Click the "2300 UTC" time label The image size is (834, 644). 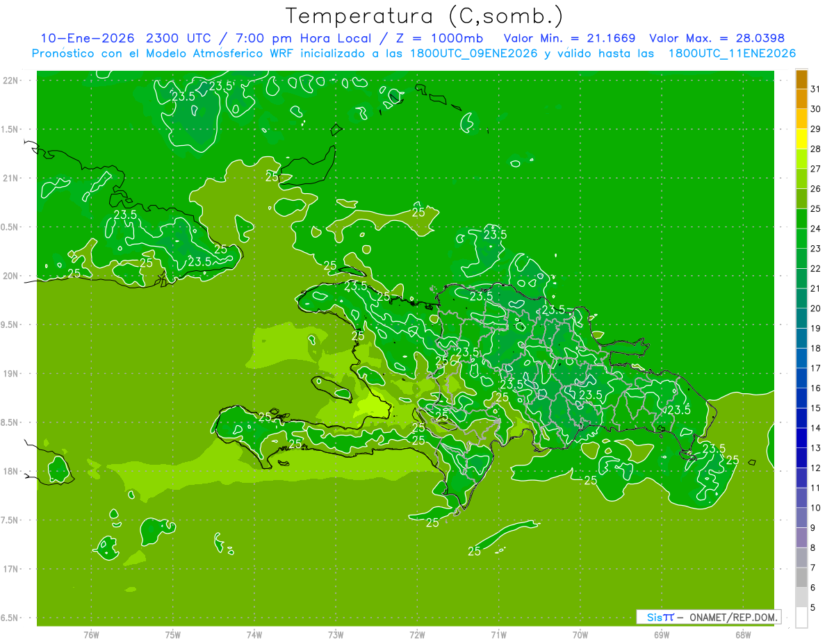point(179,38)
